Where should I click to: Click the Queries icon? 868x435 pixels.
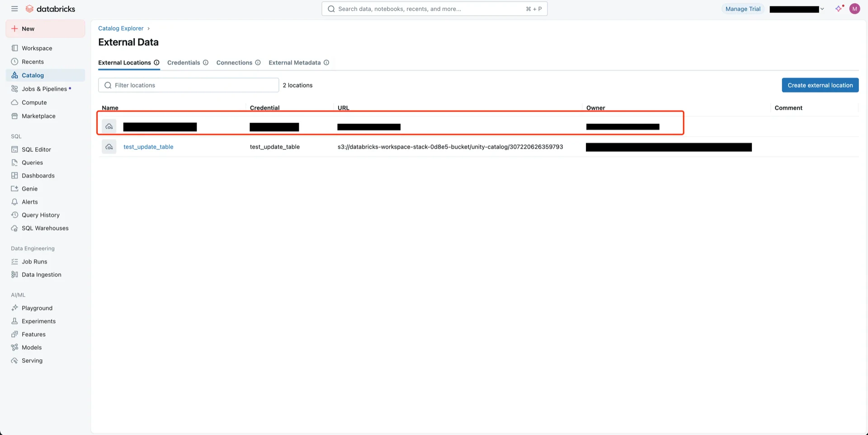[x=14, y=162]
